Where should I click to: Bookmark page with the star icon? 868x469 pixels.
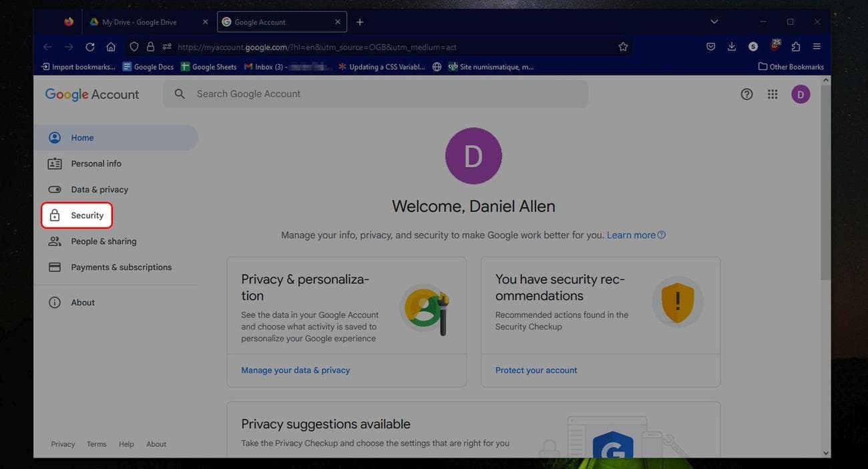coord(623,47)
